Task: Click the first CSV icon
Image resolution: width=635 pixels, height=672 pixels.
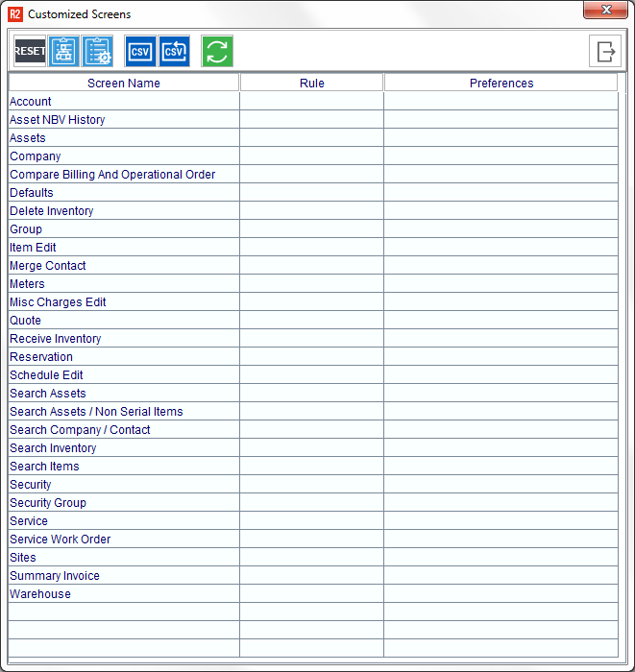Action: [140, 51]
